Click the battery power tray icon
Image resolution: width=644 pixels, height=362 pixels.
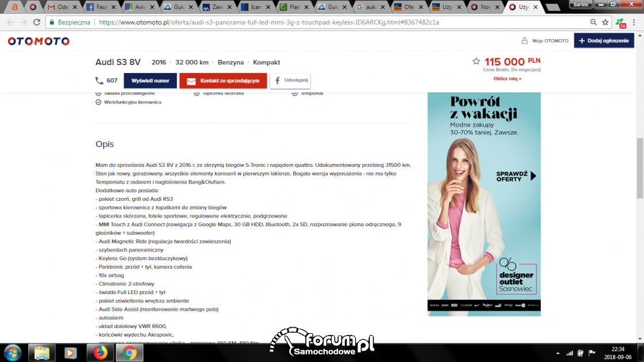pos(580,353)
